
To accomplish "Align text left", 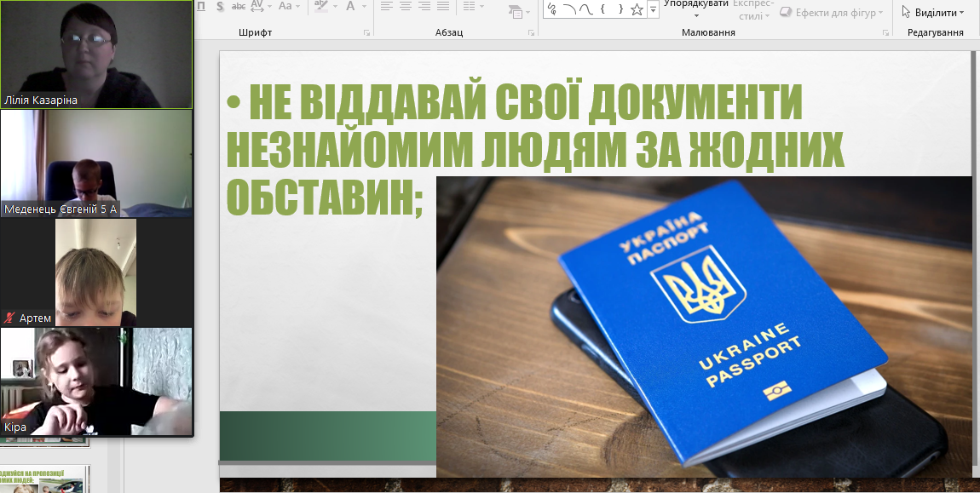I will (387, 6).
